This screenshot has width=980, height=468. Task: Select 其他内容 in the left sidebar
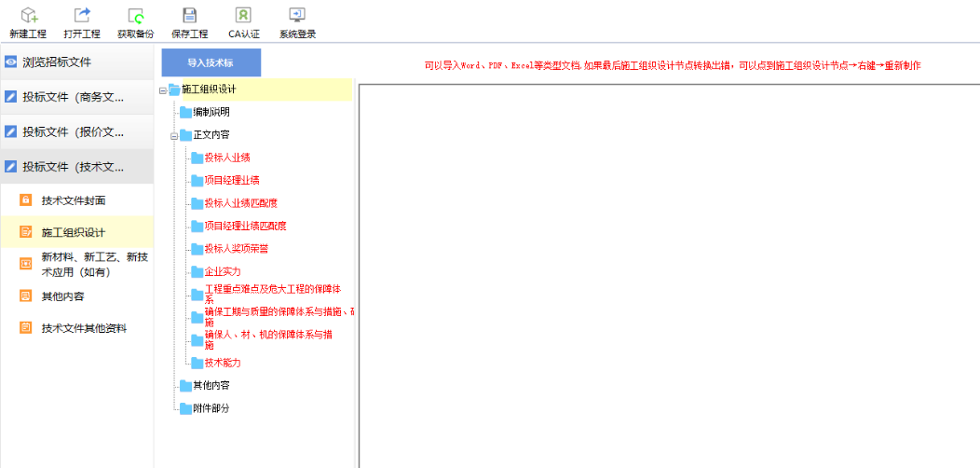(61, 296)
